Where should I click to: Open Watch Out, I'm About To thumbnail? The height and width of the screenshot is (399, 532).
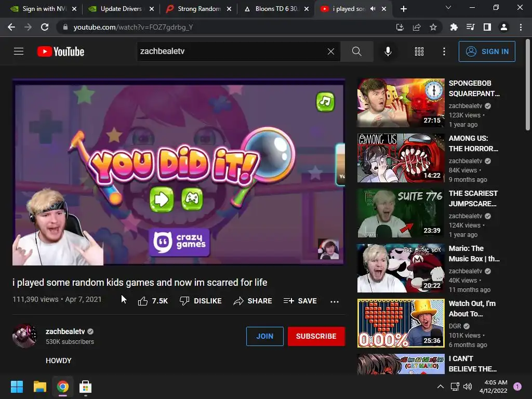click(401, 323)
